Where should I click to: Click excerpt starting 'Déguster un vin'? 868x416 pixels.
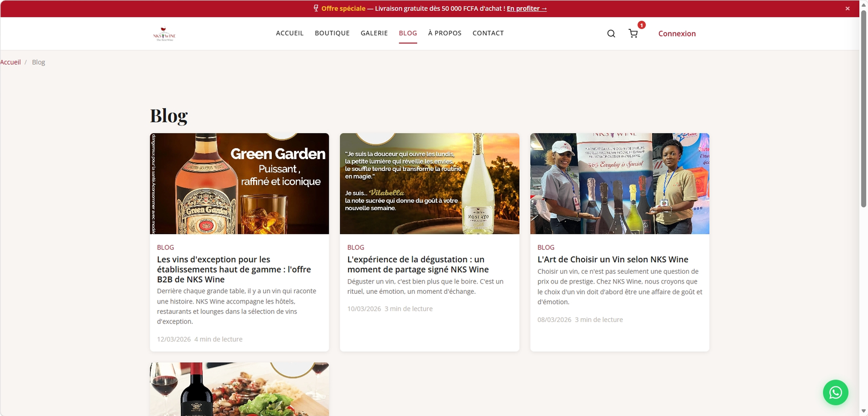coord(425,286)
